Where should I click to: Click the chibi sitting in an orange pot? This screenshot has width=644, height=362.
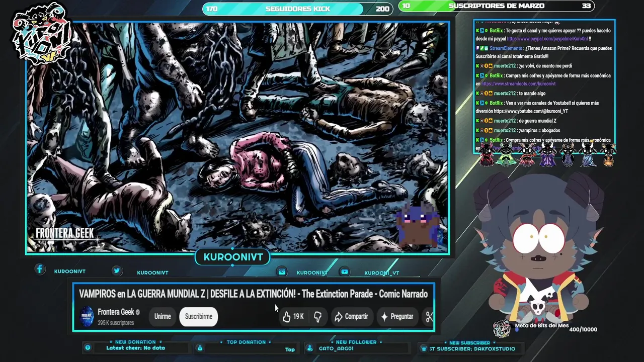pos(609,155)
